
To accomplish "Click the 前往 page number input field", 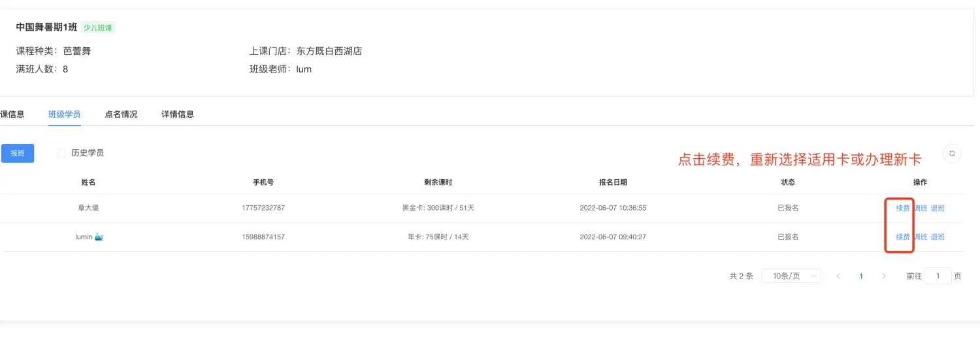I will click(938, 276).
